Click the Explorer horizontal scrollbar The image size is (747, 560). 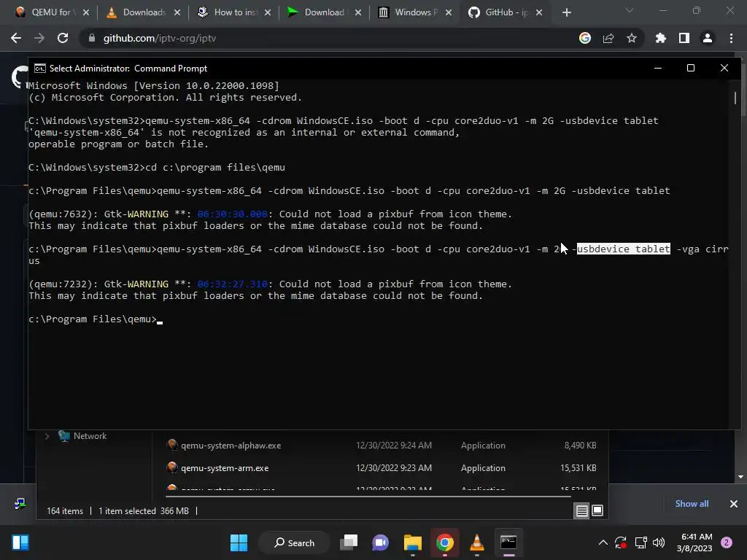(x=368, y=496)
